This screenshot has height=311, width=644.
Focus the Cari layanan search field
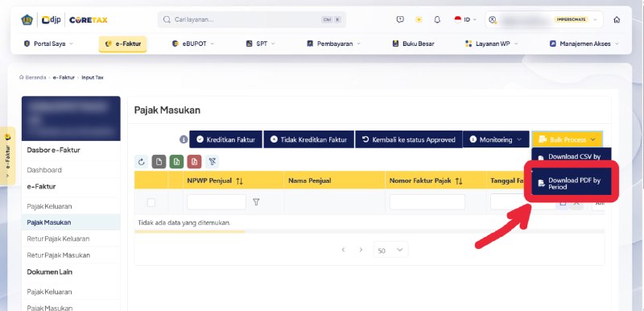coord(251,19)
